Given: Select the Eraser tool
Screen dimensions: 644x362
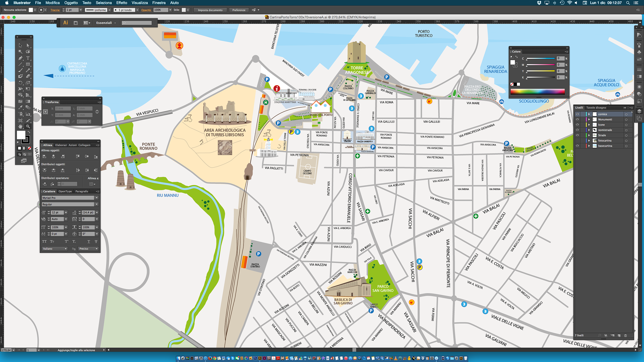Looking at the screenshot, I should tap(28, 76).
